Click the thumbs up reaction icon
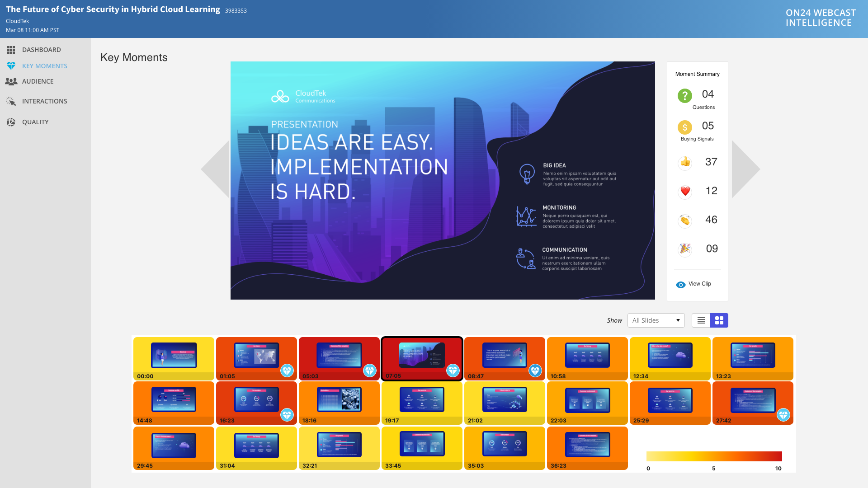This screenshot has height=488, width=868. coord(685,162)
